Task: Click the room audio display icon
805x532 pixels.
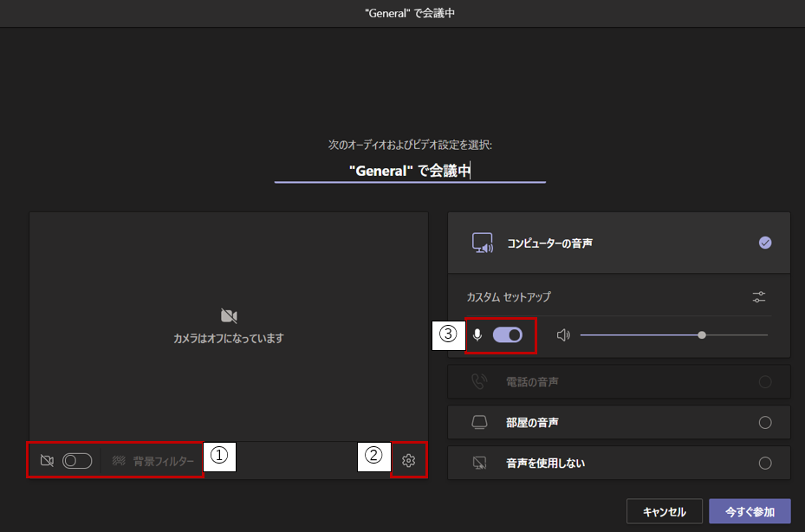Action: pos(479,423)
